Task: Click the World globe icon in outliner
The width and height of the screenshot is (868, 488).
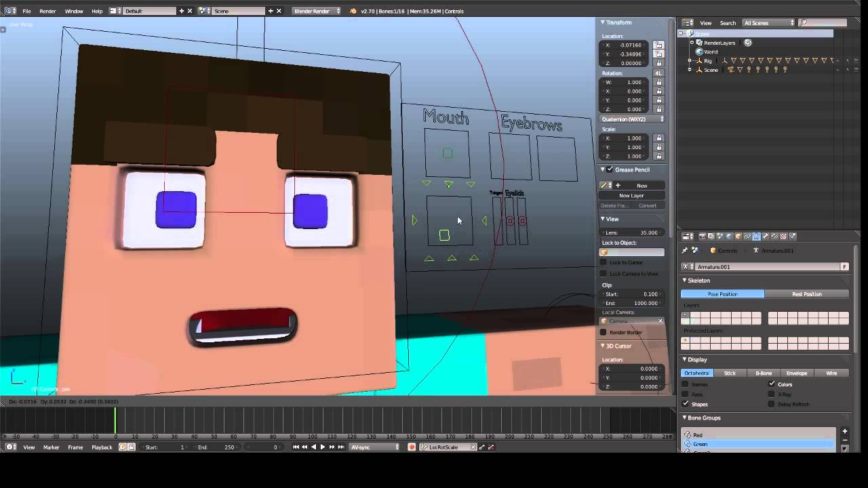Action: tap(699, 52)
